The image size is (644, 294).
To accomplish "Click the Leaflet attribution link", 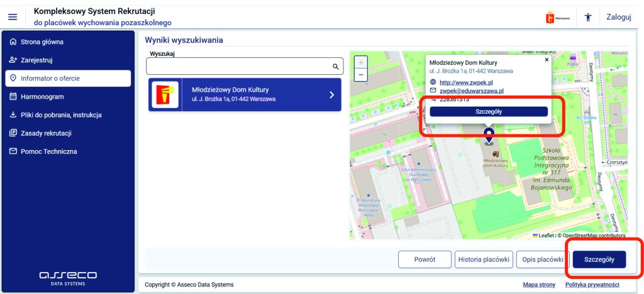I will click(x=543, y=236).
